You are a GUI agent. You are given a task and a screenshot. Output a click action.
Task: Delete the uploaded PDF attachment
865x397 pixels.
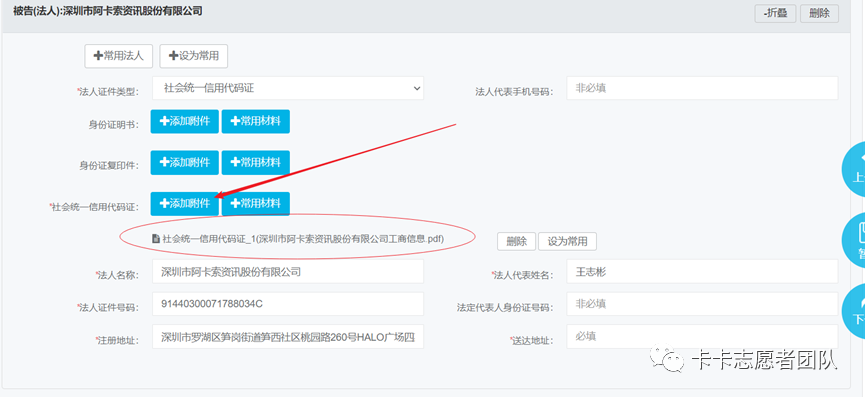516,242
